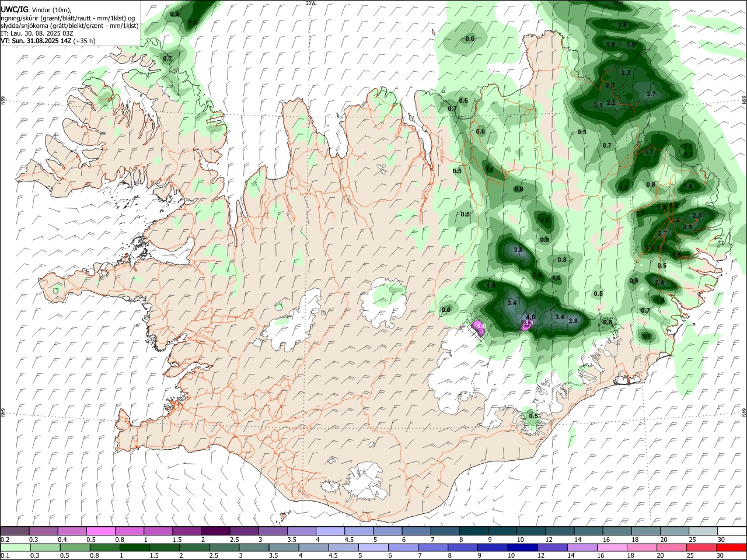
Task: Click the 1.4 precipitation value
Action: point(537,275)
